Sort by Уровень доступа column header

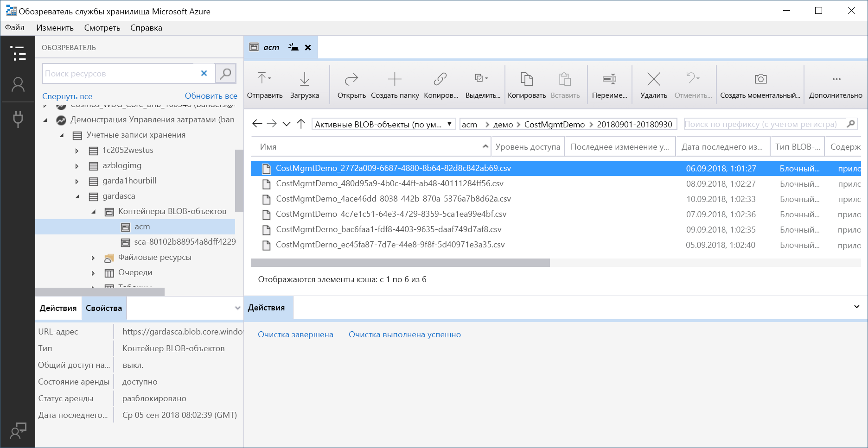pyautogui.click(x=528, y=146)
